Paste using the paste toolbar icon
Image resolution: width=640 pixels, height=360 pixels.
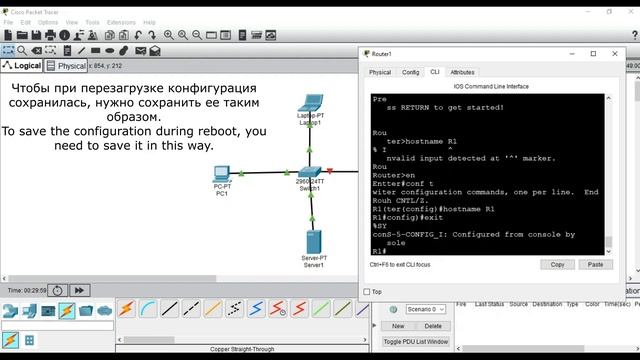(124, 36)
